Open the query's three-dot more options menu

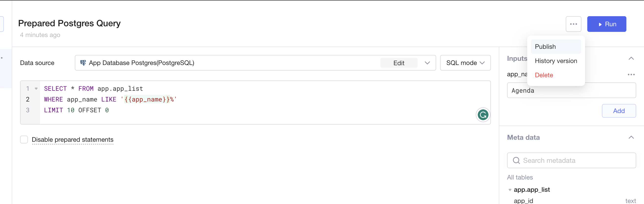(573, 24)
